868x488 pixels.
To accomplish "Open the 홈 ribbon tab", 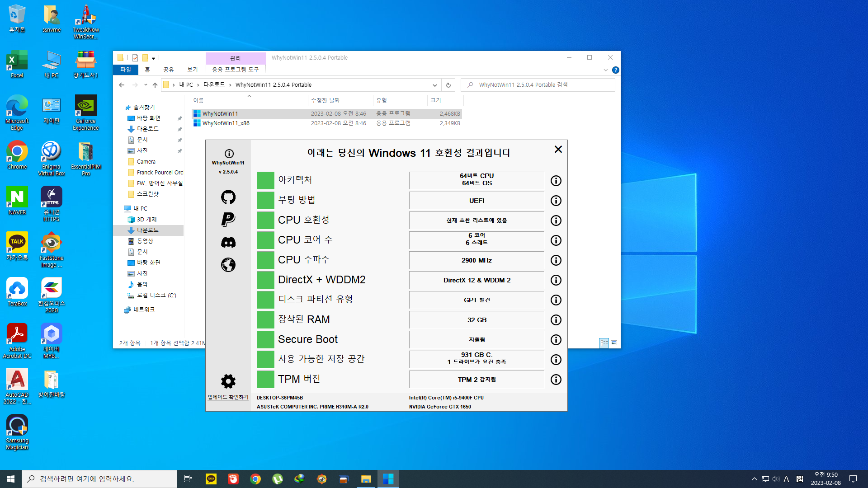I will [x=147, y=70].
